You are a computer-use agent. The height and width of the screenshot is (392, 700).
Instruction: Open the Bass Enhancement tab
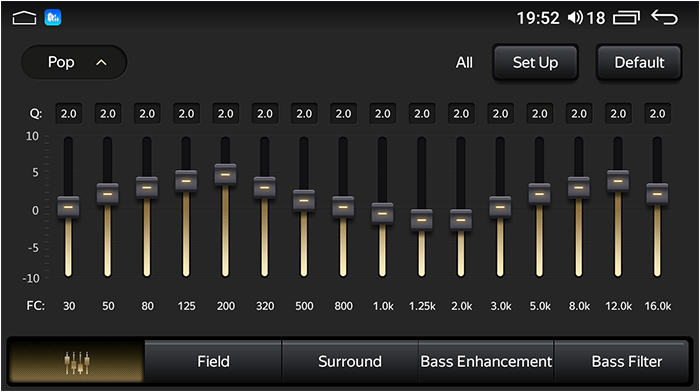coord(486,362)
